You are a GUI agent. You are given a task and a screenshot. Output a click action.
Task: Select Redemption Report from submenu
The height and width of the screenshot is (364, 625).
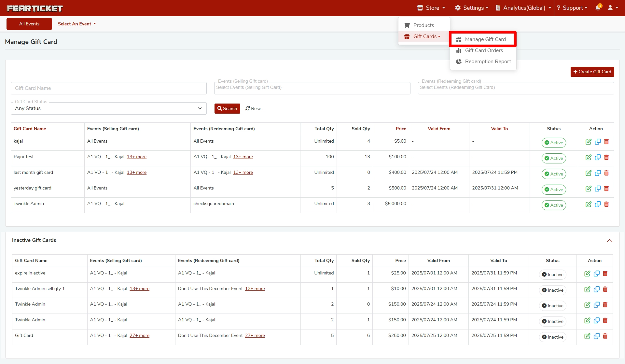(488, 62)
